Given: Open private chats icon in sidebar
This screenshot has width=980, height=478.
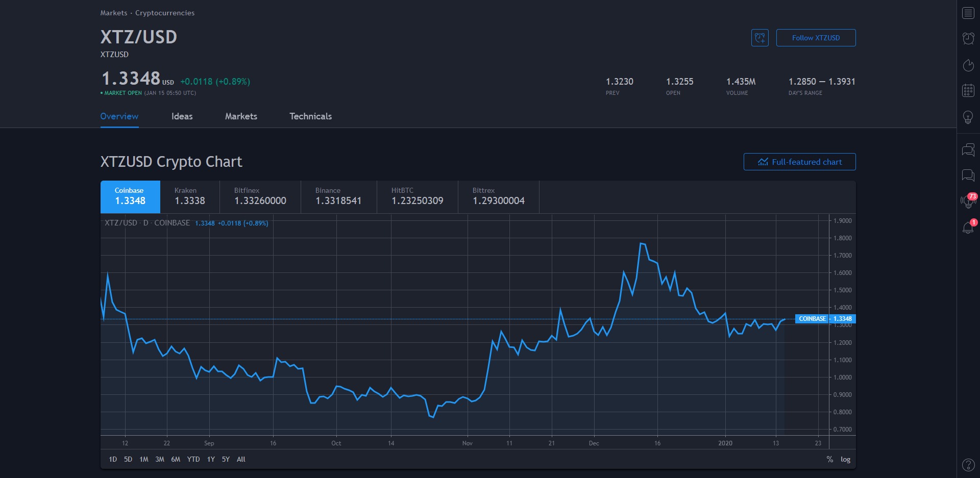Looking at the screenshot, I should pyautogui.click(x=968, y=175).
